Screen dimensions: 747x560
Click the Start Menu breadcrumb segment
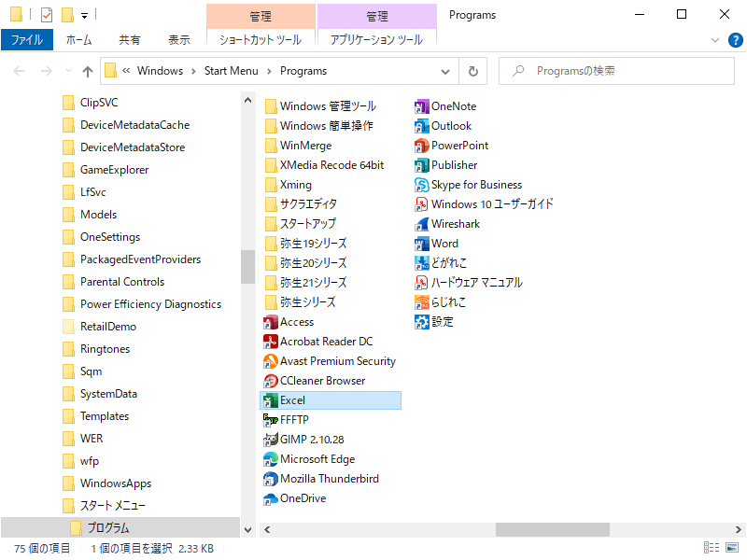231,71
